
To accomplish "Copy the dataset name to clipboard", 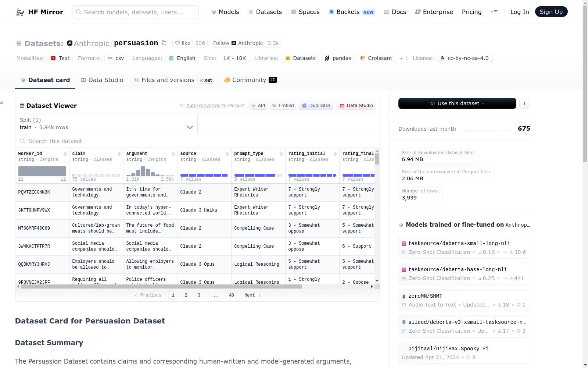I will click(x=164, y=43).
